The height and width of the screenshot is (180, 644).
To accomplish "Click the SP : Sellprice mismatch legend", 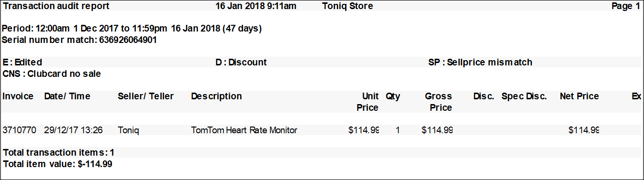I will point(480,63).
